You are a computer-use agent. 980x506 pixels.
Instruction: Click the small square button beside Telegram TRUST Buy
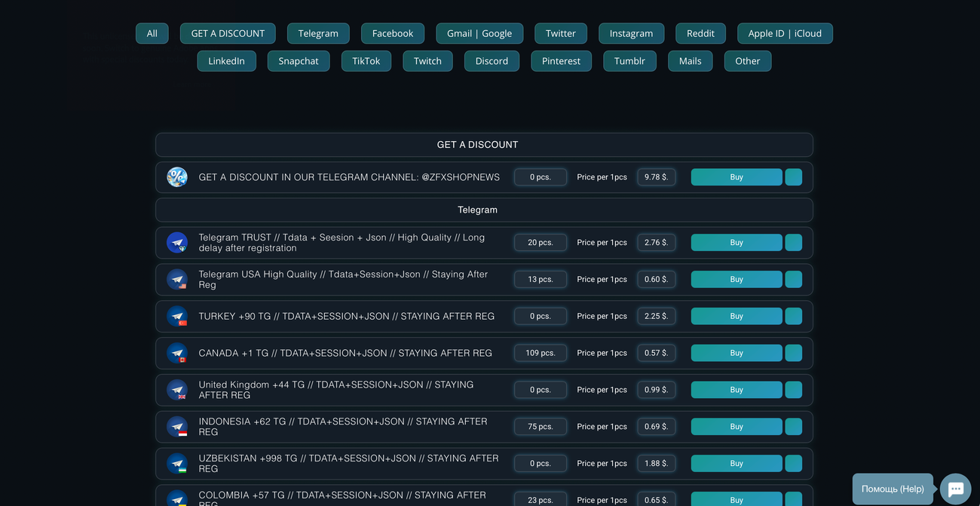[x=793, y=243]
